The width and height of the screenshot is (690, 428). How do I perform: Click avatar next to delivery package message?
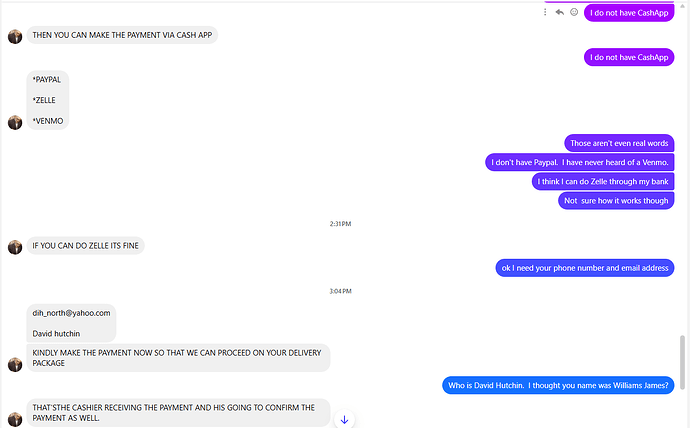pyautogui.click(x=15, y=364)
